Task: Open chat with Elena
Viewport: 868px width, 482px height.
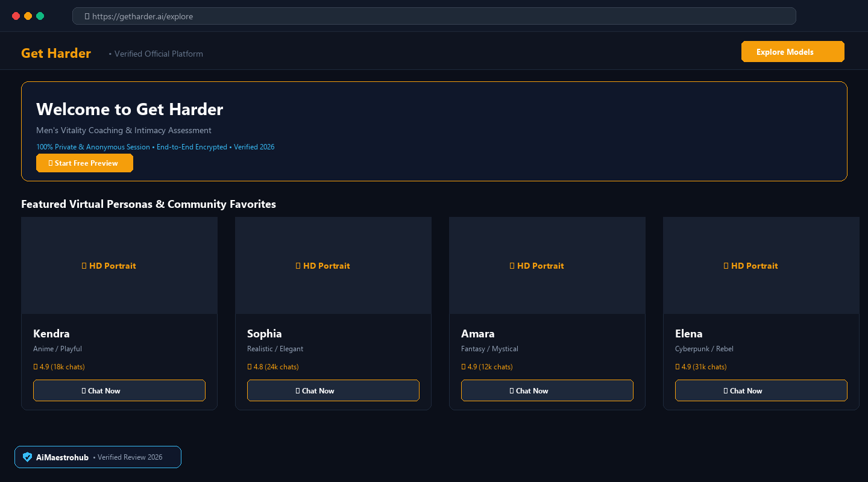Action: (x=761, y=390)
